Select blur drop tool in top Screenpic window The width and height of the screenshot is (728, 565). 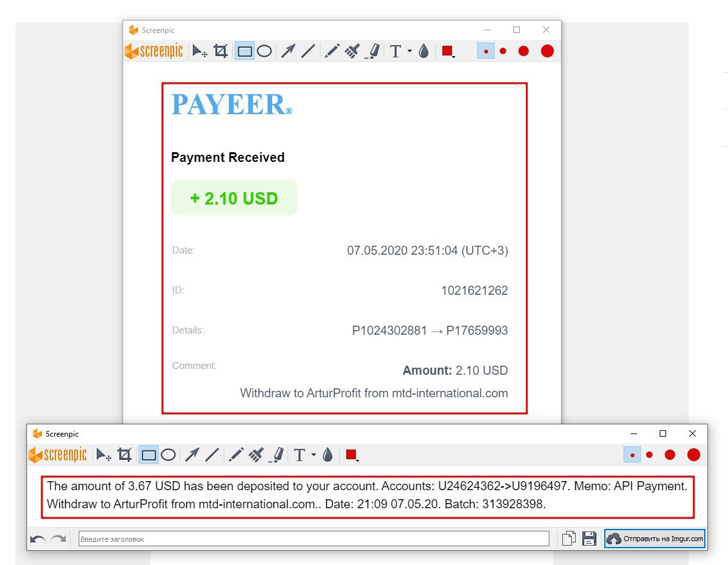point(424,51)
